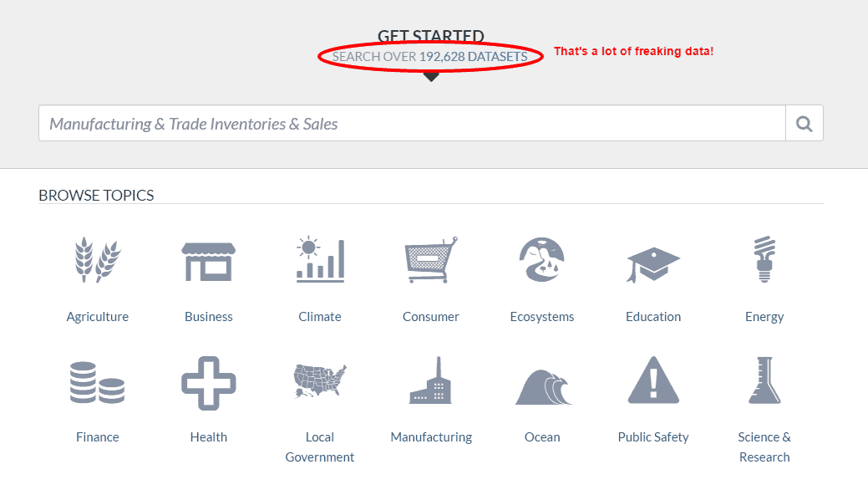Open the Finance coins icon
The image size is (868, 495).
(x=97, y=380)
